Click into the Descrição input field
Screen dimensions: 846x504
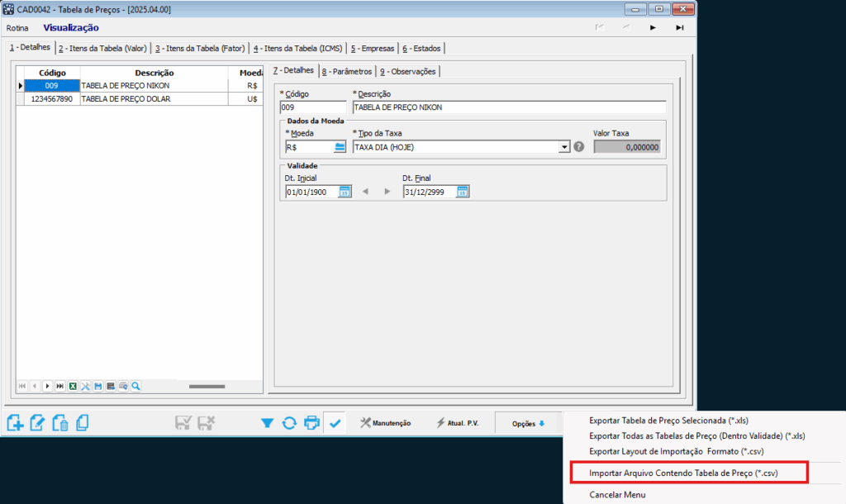(509, 107)
